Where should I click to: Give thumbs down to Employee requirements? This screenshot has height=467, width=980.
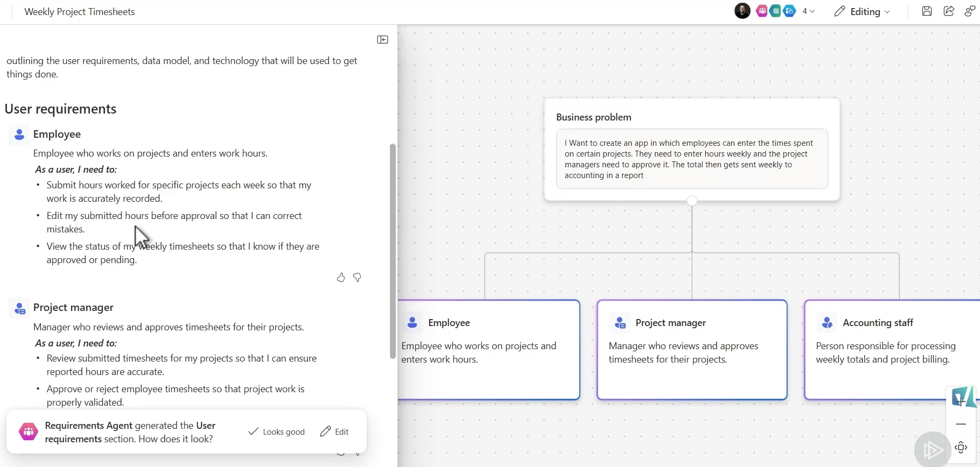[357, 278]
